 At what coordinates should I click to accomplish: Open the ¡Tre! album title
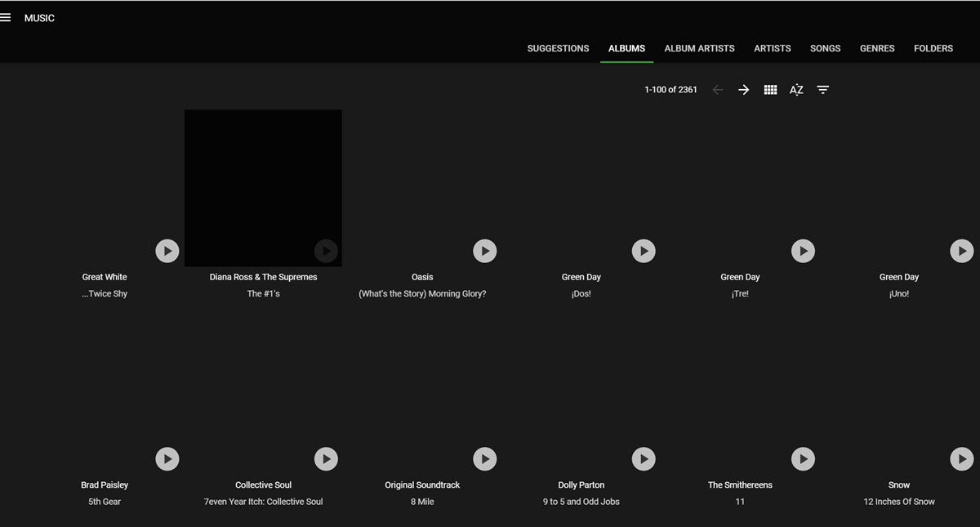[740, 293]
